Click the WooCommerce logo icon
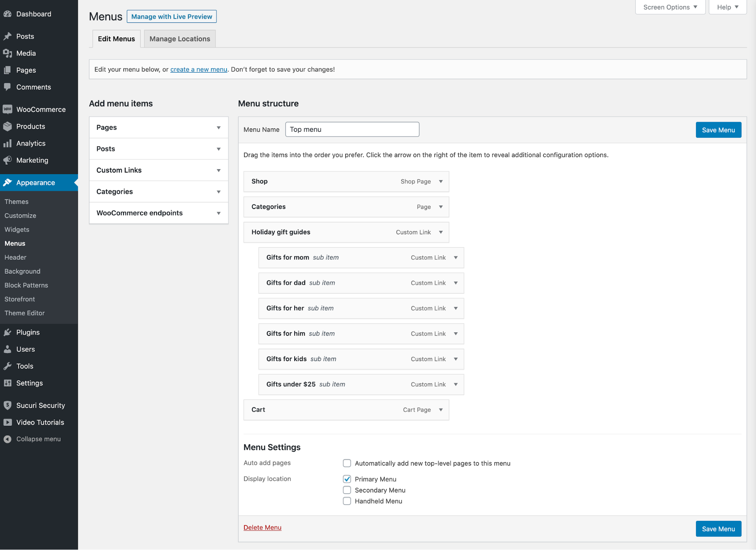The height and width of the screenshot is (550, 756). (8, 109)
